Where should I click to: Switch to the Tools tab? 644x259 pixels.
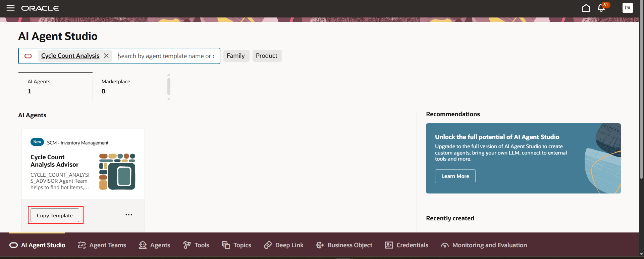click(196, 245)
